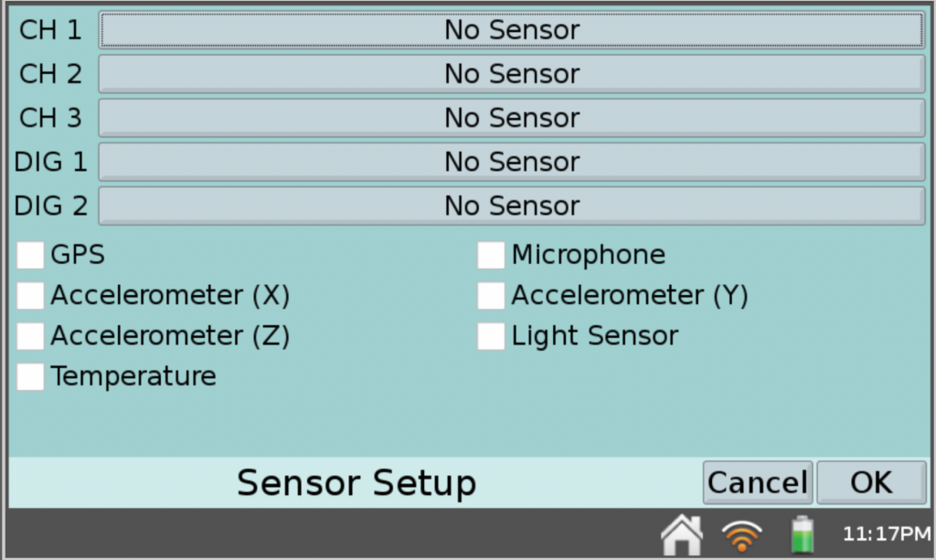The width and height of the screenshot is (936, 560).
Task: Enable the Microphone sensor
Action: pos(490,255)
